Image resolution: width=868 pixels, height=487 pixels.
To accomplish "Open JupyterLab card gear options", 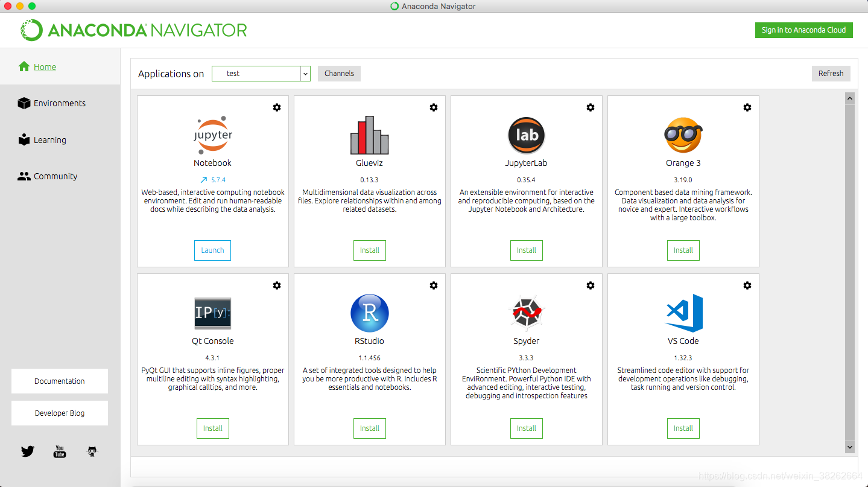I will [x=591, y=107].
